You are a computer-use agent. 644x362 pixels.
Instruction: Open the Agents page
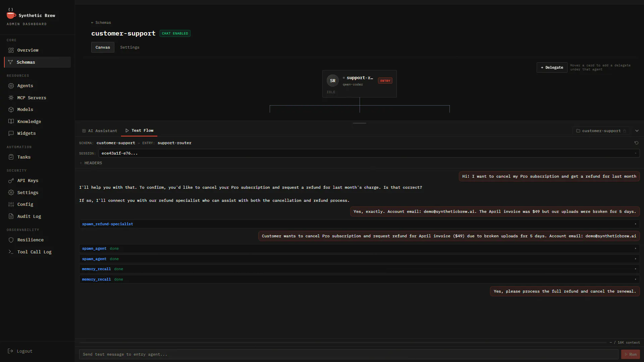point(37,86)
